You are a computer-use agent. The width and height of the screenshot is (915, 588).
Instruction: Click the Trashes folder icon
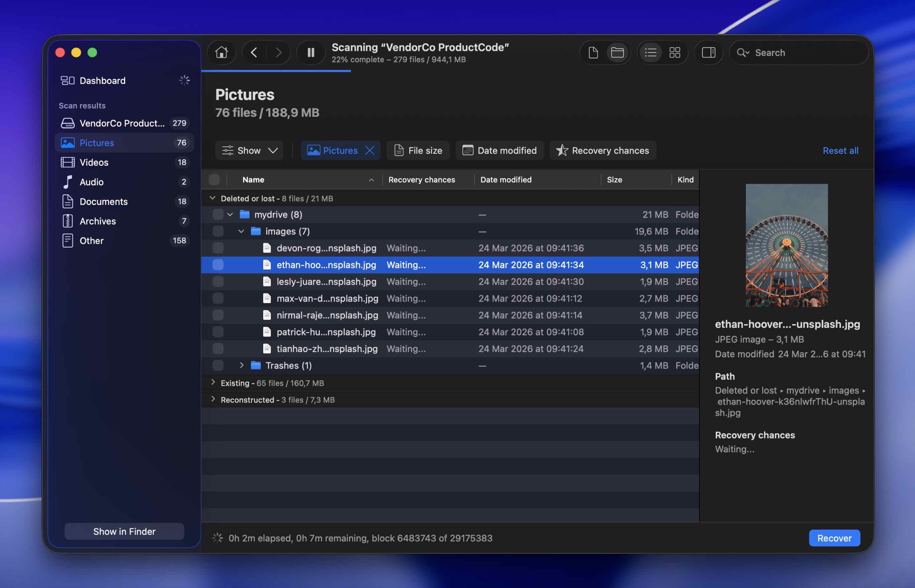click(x=256, y=365)
